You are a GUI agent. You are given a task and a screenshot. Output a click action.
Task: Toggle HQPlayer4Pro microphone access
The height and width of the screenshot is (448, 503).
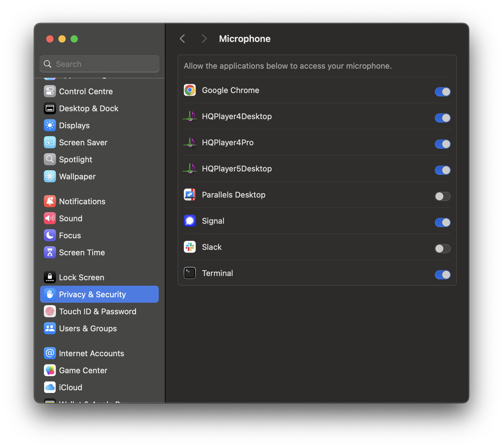(442, 144)
